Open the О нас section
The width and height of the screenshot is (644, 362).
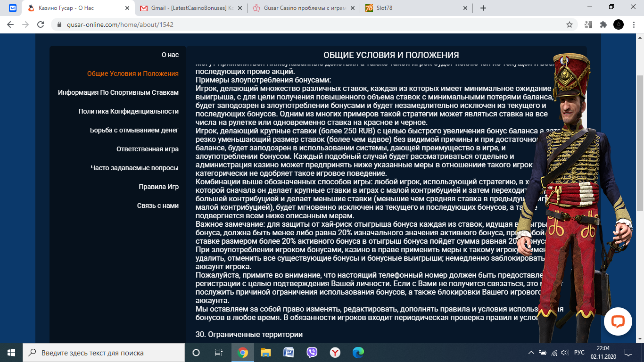pyautogui.click(x=170, y=55)
